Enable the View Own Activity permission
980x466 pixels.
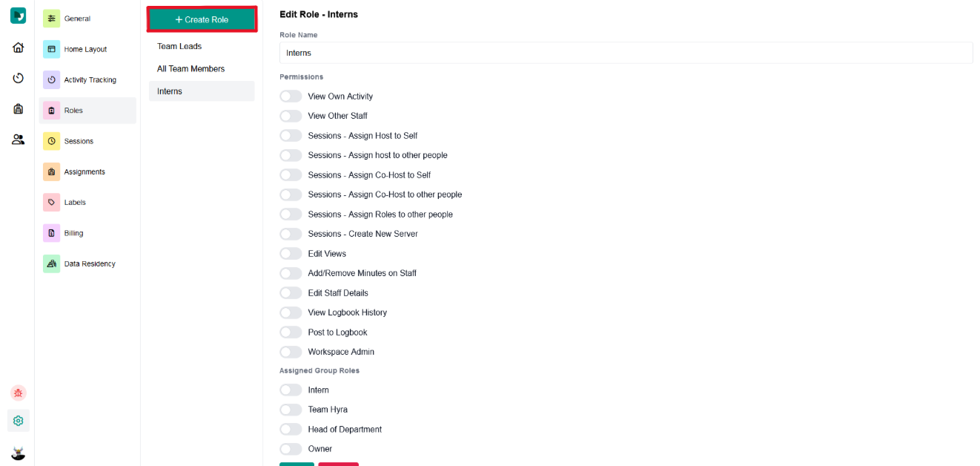pos(291,96)
